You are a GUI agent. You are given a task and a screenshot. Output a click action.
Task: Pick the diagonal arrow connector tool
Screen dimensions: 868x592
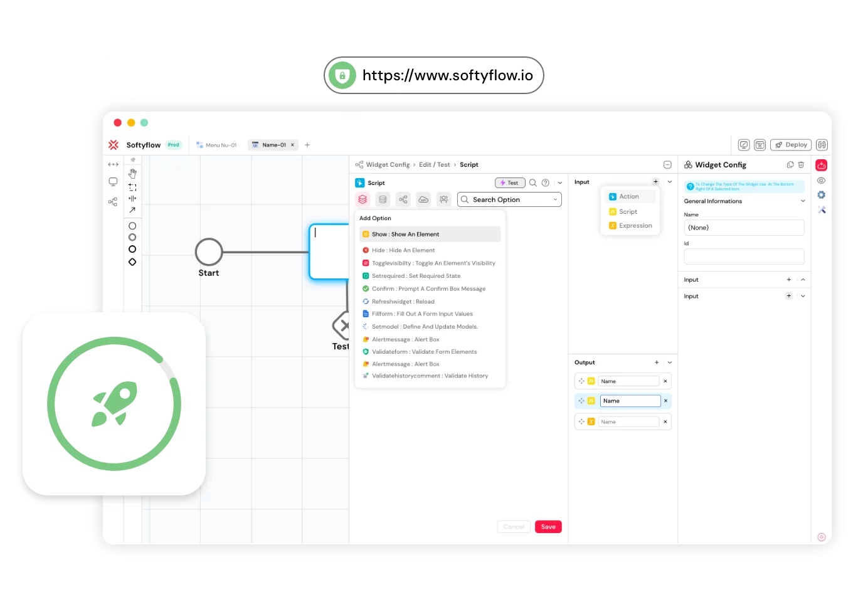[132, 210]
